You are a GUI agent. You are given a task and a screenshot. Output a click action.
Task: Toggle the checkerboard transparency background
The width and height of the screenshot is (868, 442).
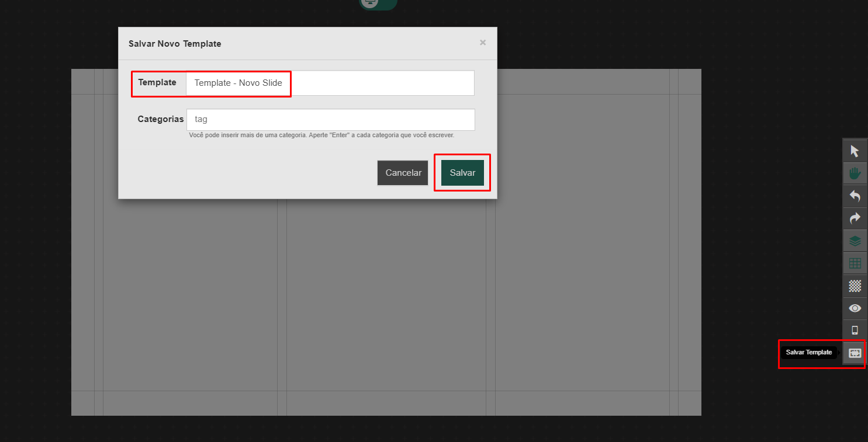tap(855, 286)
